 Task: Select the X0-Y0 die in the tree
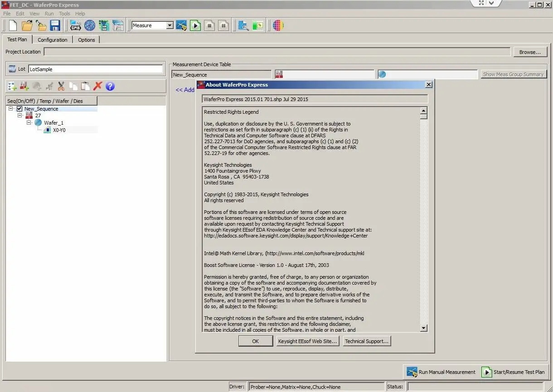coord(59,130)
